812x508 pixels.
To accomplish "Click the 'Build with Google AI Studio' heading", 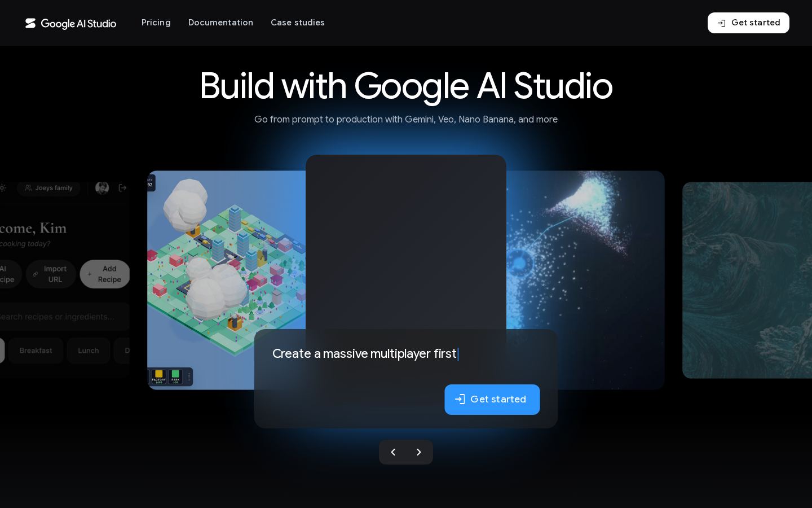I will [x=406, y=86].
